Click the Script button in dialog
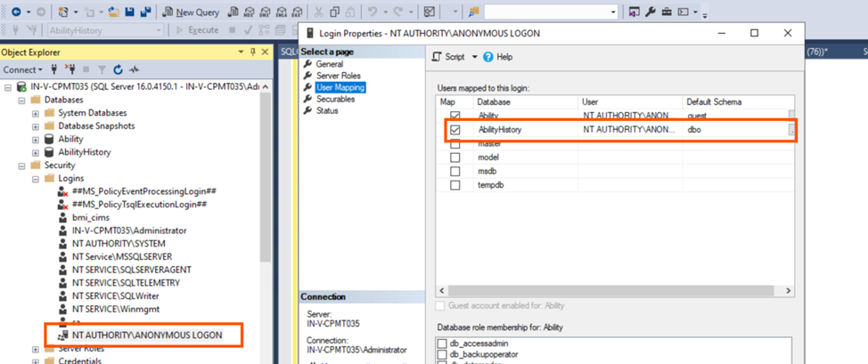Screen dimensions: 868x364 (x=448, y=57)
